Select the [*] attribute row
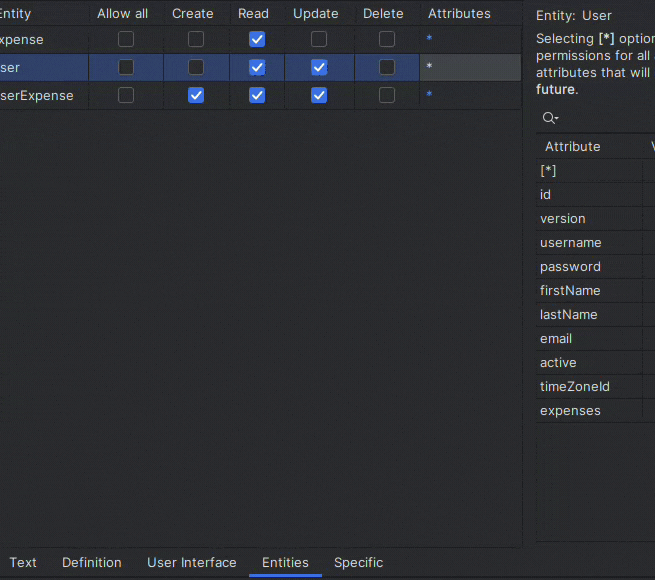The image size is (655, 580). pos(548,171)
